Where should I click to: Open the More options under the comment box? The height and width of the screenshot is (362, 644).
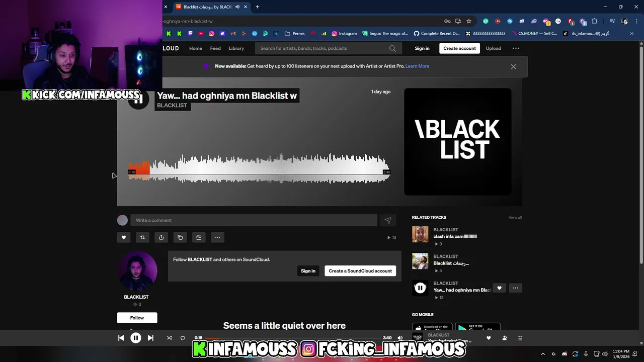217,237
